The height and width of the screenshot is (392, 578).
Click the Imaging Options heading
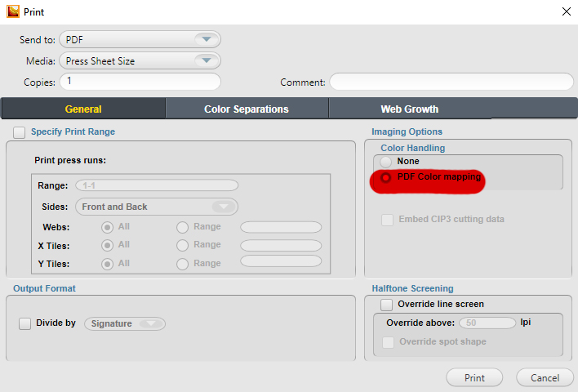pos(407,131)
